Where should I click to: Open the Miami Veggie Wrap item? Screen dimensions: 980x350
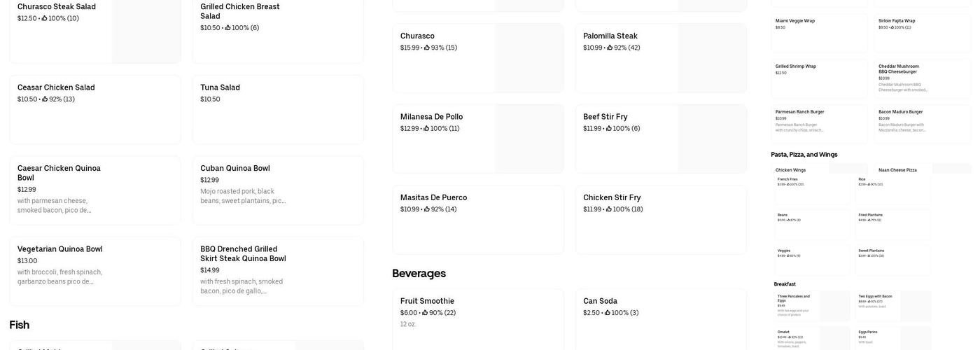(x=819, y=32)
